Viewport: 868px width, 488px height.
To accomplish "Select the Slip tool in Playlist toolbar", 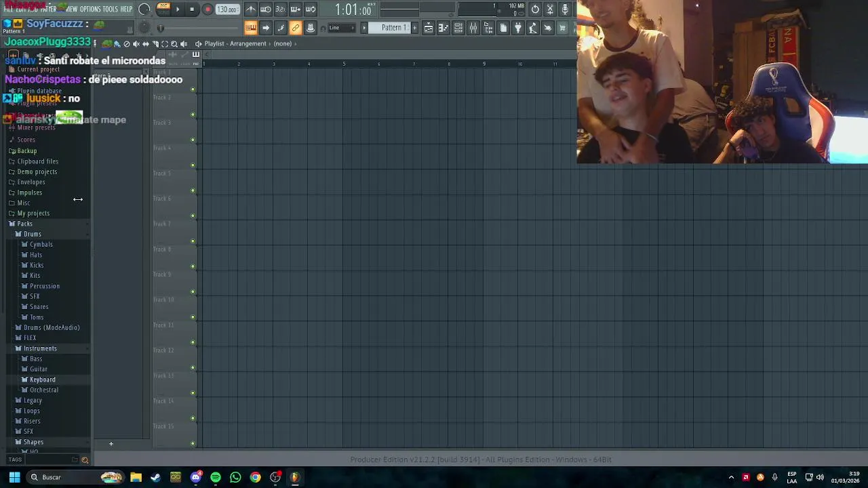I will point(145,43).
